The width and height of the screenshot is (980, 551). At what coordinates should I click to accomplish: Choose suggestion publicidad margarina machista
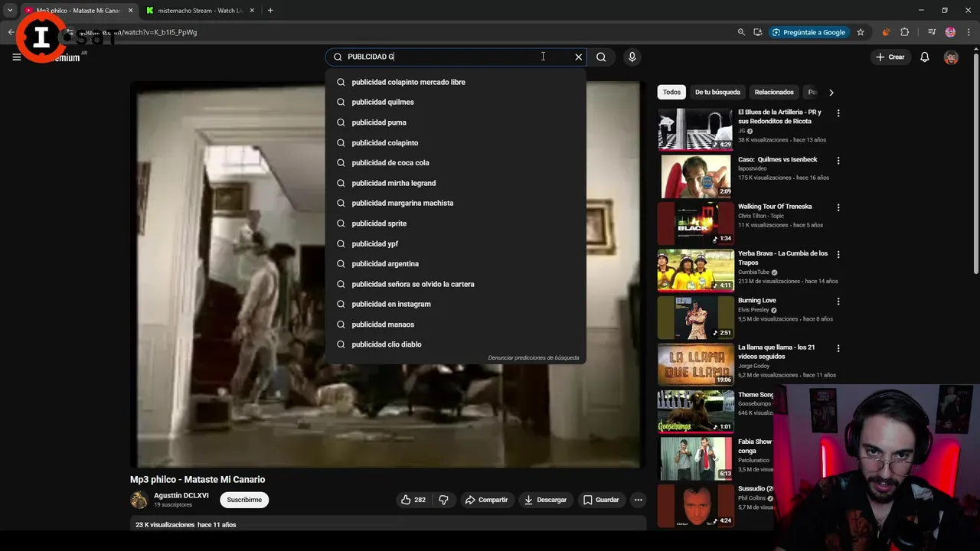click(456, 203)
